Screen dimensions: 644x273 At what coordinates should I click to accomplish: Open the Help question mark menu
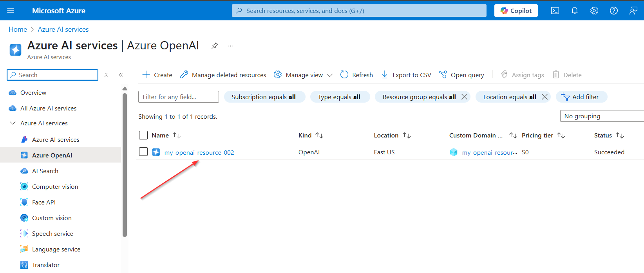point(614,11)
